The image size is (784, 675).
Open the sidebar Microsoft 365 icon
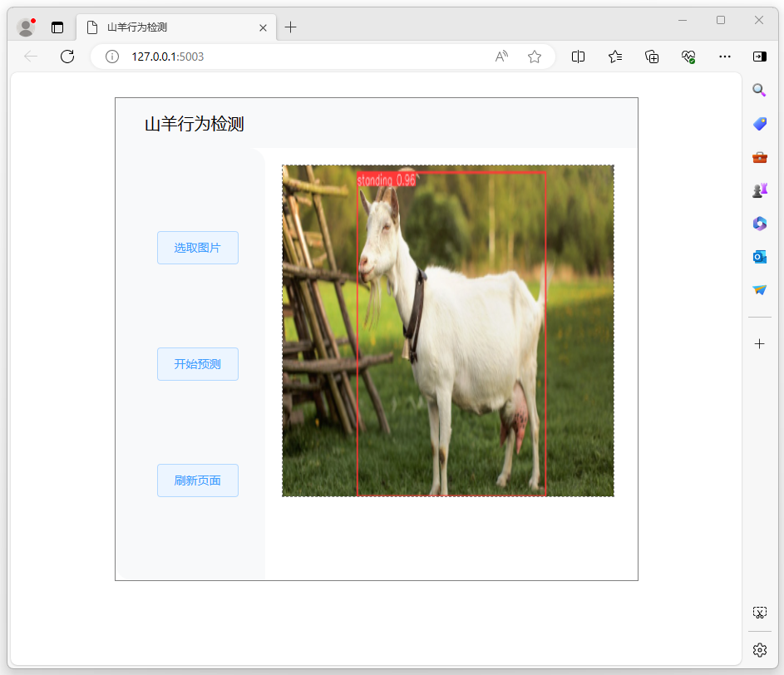coord(760,224)
